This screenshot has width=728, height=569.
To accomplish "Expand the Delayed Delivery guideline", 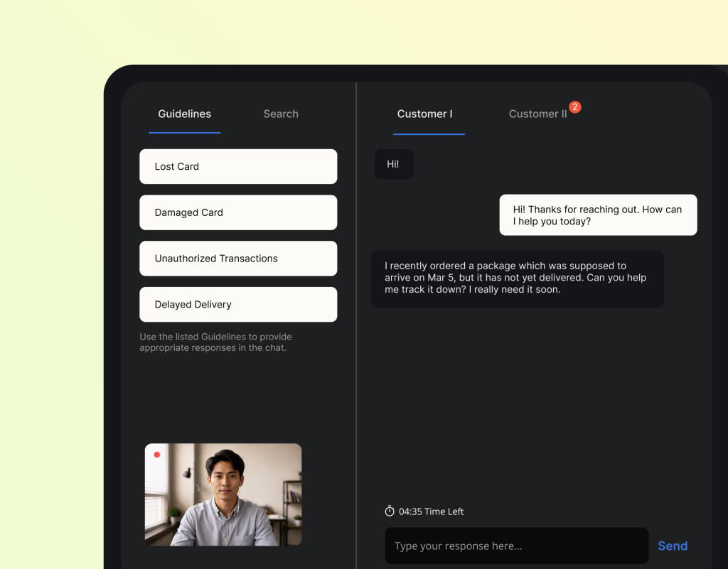I will [x=238, y=304].
